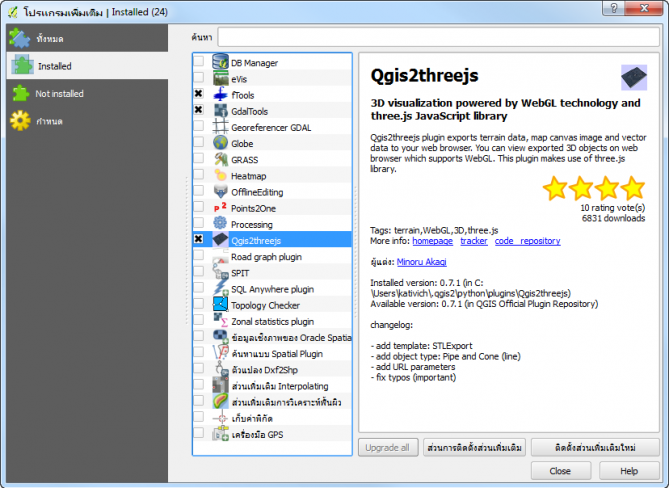
Task: Click the Dxf2Shp converter icon
Action: 220,369
